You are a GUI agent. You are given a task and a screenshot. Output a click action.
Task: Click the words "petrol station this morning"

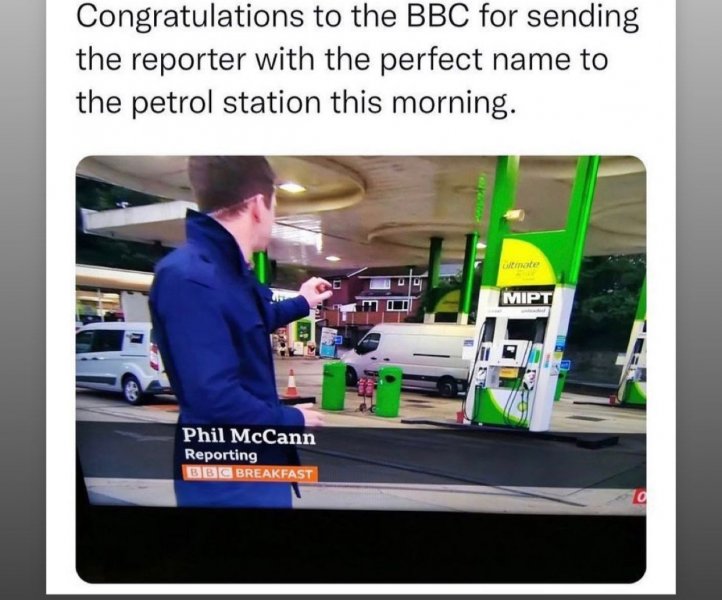[320, 103]
